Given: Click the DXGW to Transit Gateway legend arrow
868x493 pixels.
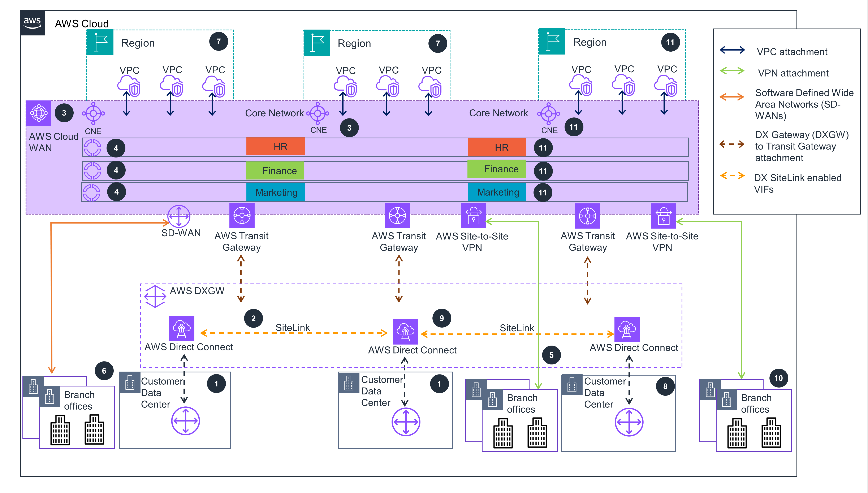Looking at the screenshot, I should pos(732,144).
